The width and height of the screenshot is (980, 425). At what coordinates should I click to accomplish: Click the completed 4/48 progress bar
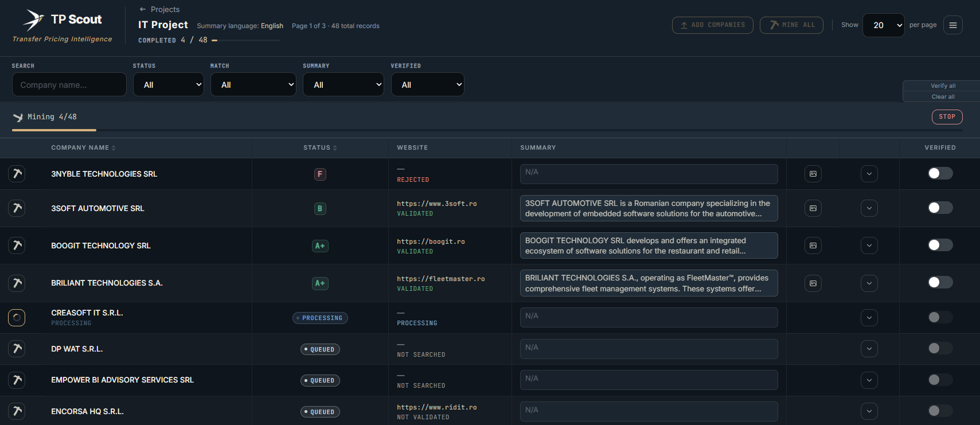(x=246, y=40)
